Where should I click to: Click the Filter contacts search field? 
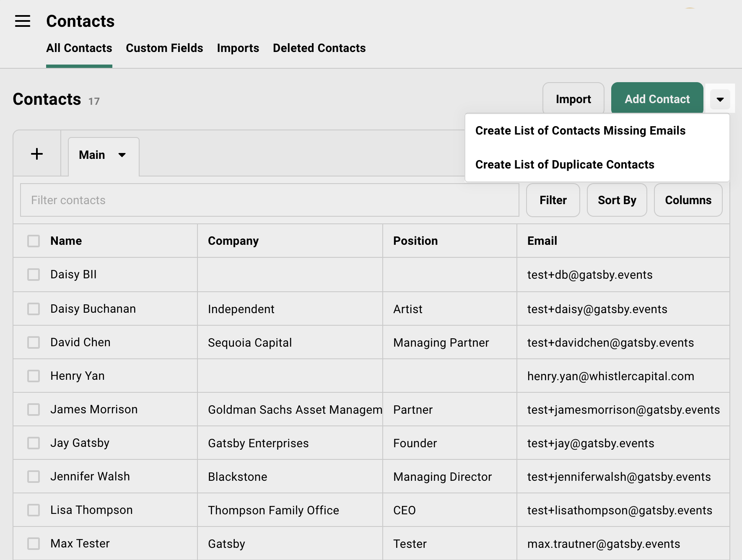pyautogui.click(x=268, y=200)
